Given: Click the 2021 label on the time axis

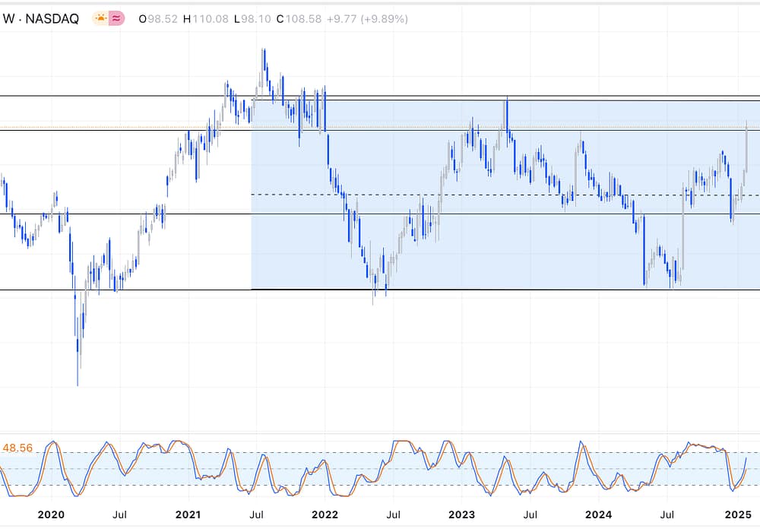Looking at the screenshot, I should [188, 515].
